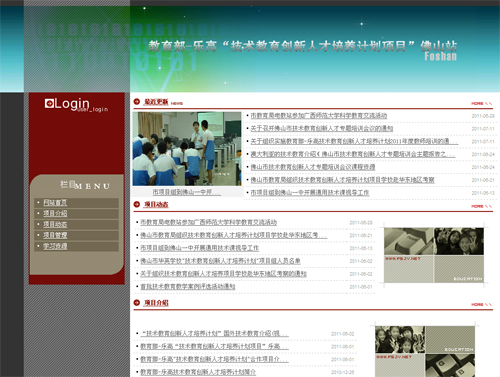Click the red circle icon beside 项目介绍 heading
The height and width of the screenshot is (377, 500).
tap(137, 303)
